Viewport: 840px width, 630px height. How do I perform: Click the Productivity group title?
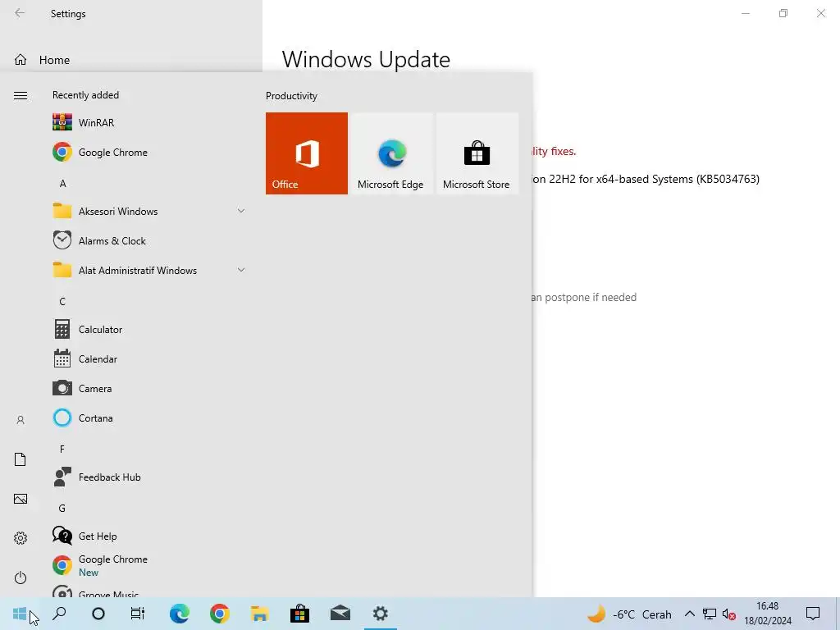[x=291, y=95]
